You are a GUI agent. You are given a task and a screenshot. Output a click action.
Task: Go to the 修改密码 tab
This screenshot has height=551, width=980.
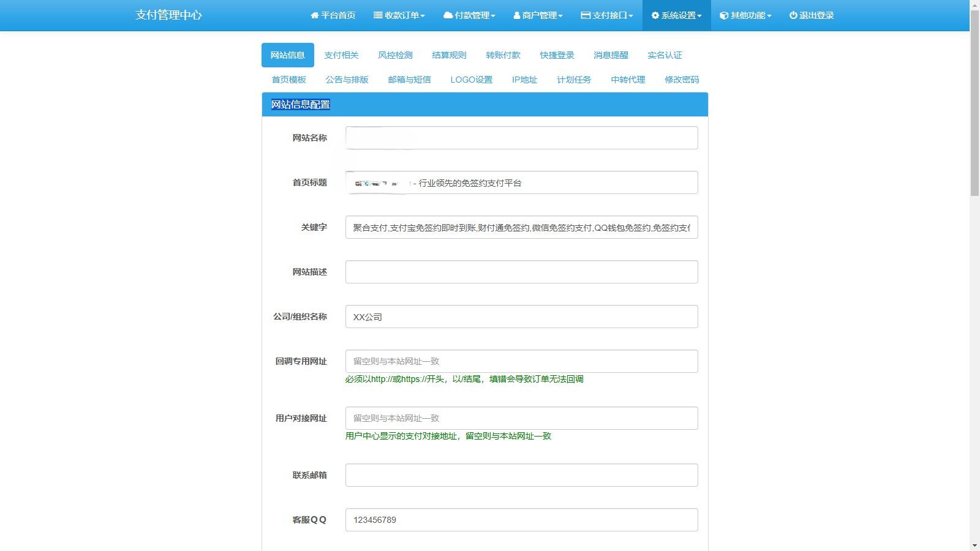tap(682, 80)
